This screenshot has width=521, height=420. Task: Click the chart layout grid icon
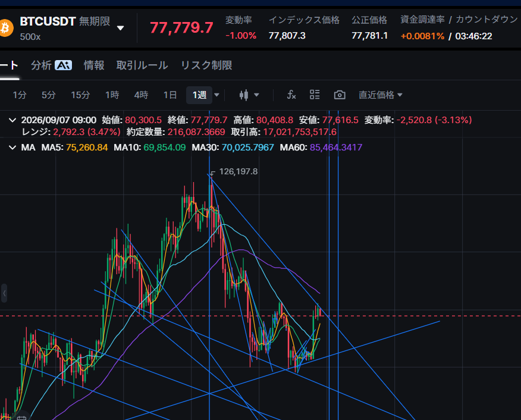[x=315, y=95]
